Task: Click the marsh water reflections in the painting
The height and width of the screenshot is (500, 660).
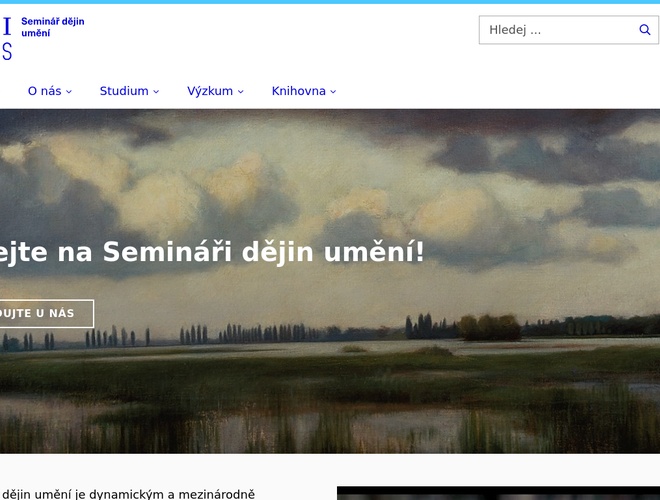Action: (300, 420)
